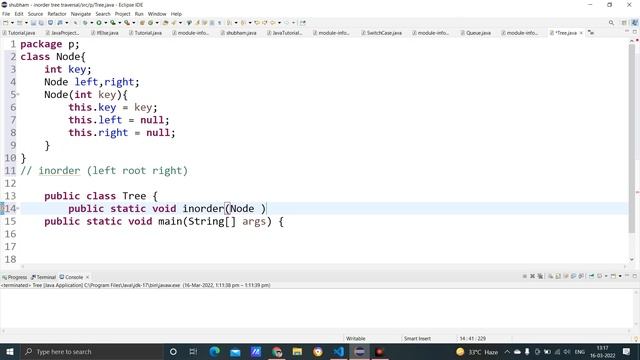640x360 pixels.
Task: Open the Open Console dropdown arrow
Action: [620, 276]
